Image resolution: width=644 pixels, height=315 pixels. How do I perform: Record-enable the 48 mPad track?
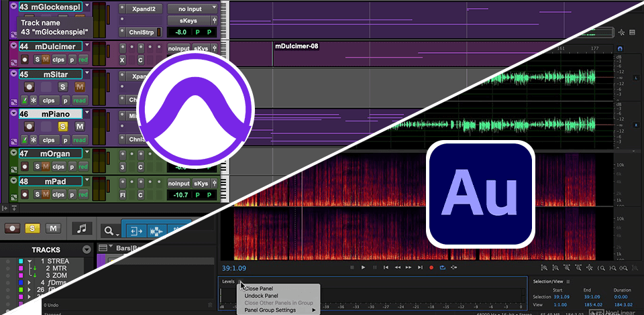point(25,194)
